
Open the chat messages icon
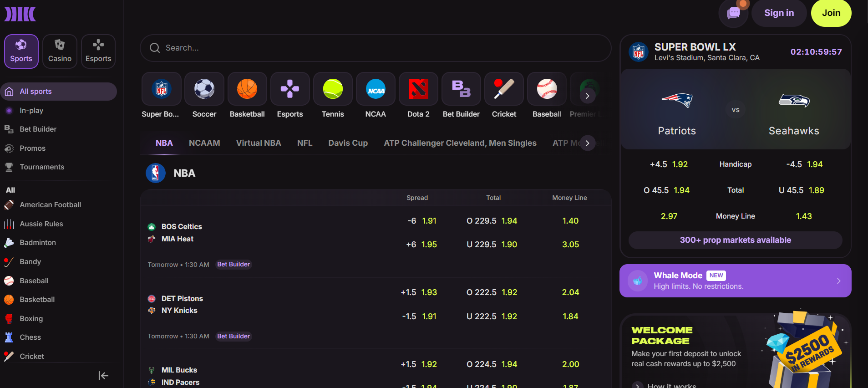coord(733,13)
